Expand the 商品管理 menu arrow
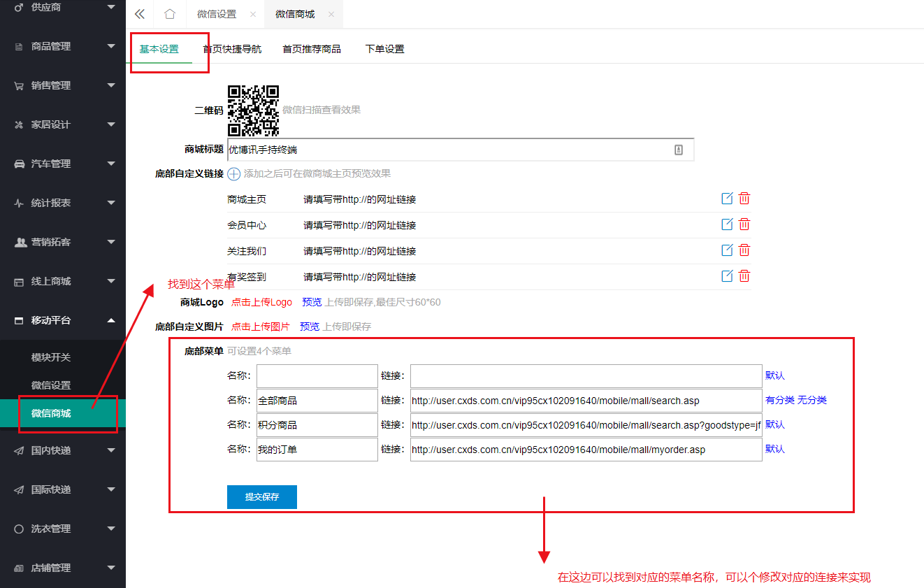 (111, 46)
